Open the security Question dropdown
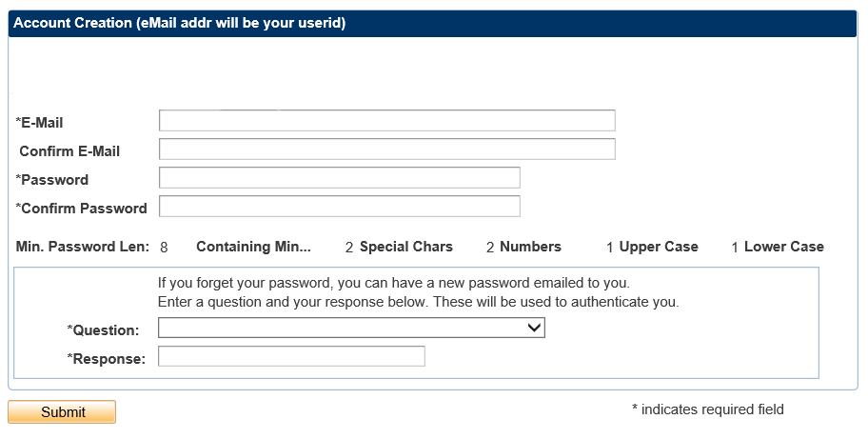 [x=351, y=329]
